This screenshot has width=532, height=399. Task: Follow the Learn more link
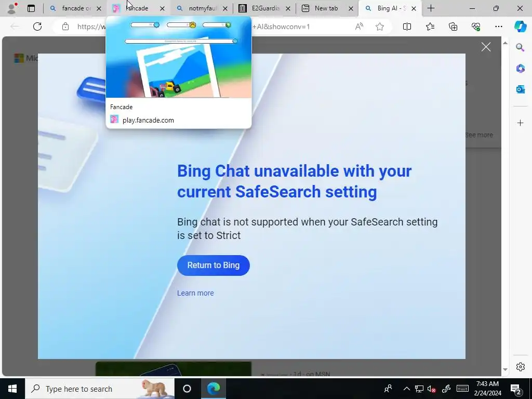pos(195,293)
